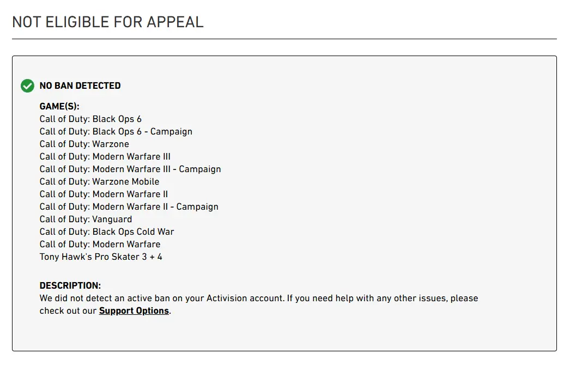Select the Call of Duty: Modern Warfare entry
This screenshot has height=384, width=588.
[100, 245]
